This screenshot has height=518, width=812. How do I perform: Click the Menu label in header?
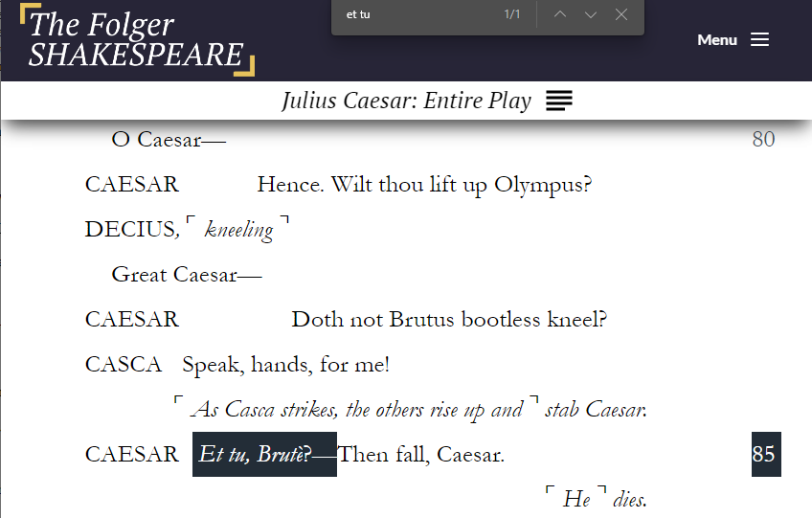pos(717,39)
